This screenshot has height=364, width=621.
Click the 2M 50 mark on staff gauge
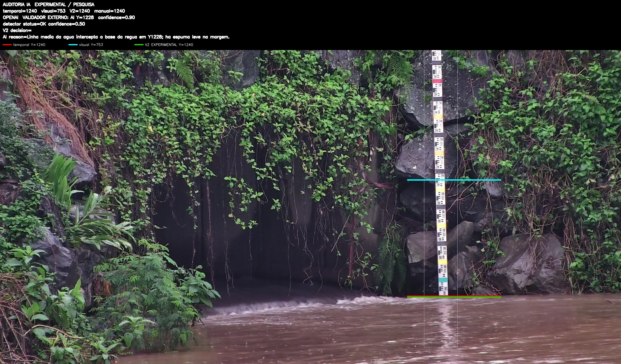point(439,144)
